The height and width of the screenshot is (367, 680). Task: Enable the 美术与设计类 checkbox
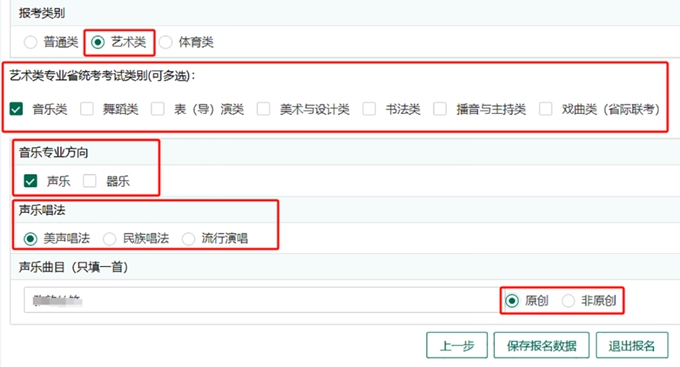pyautogui.click(x=263, y=109)
